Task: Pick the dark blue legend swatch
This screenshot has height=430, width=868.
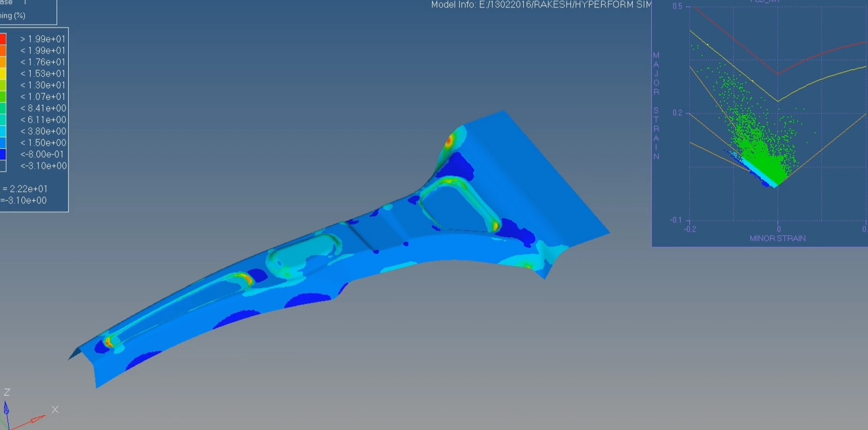Action: coord(2,154)
